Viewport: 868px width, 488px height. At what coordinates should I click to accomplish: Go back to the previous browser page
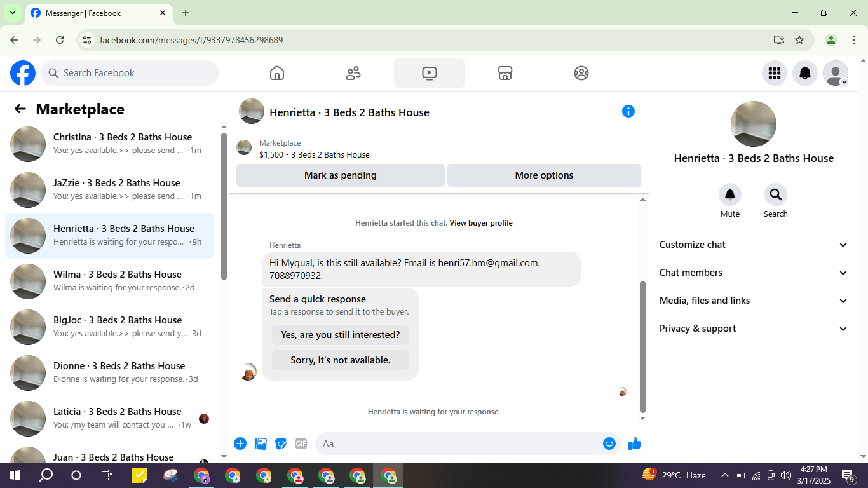[x=14, y=40]
